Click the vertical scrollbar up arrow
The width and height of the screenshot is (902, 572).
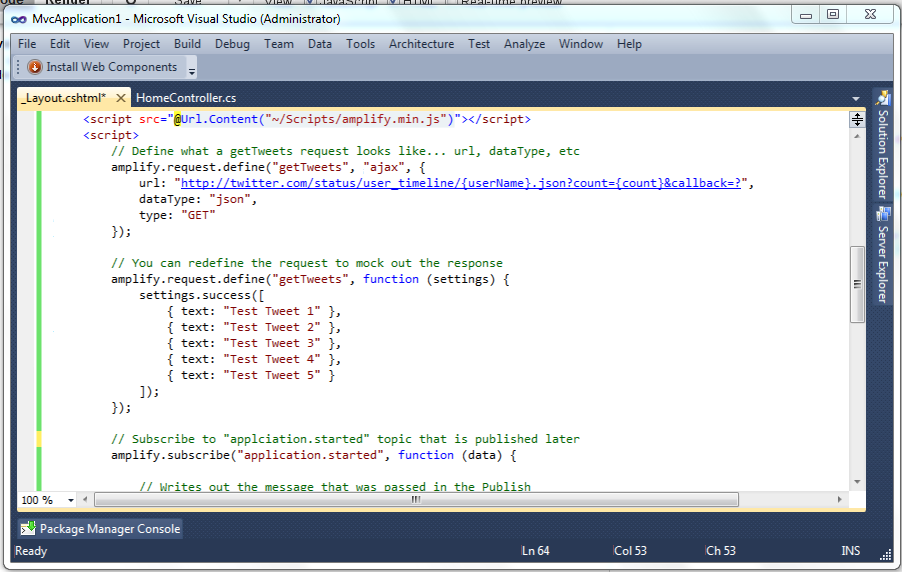click(x=857, y=136)
